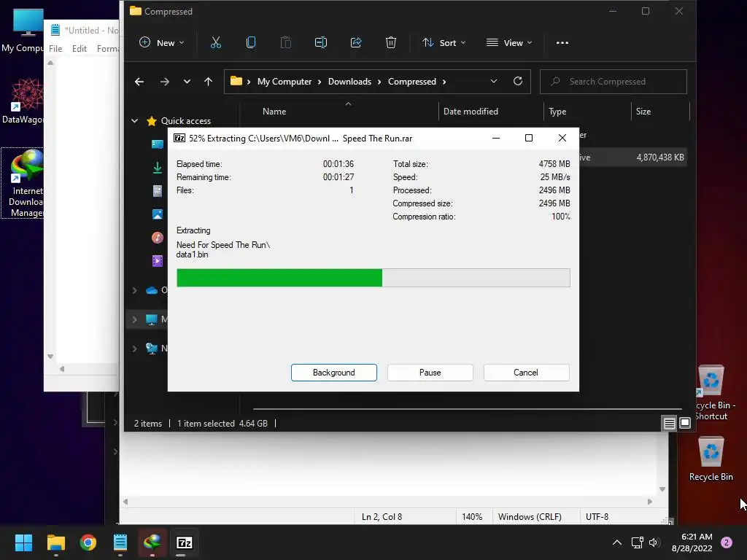The height and width of the screenshot is (560, 747).
Task: Click the Rename icon in Explorer toolbar
Action: [321, 43]
